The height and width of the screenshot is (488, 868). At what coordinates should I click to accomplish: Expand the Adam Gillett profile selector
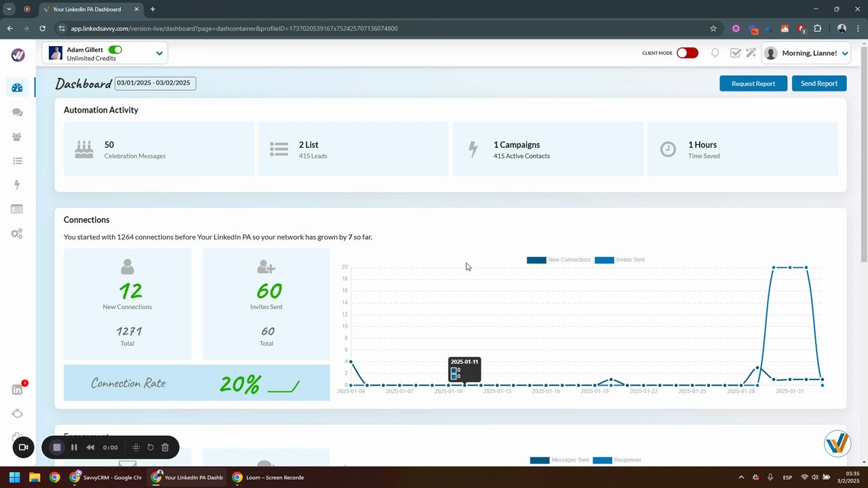coord(159,54)
